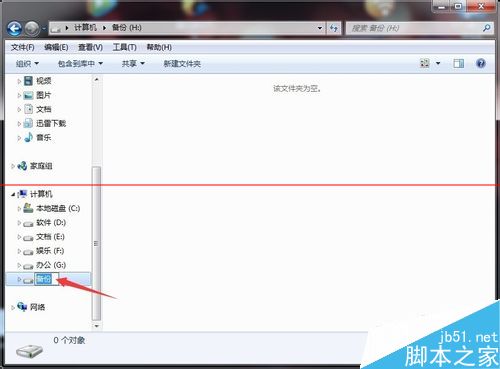Expand the 办公 (G:) drive node
500x369 pixels.
19,265
